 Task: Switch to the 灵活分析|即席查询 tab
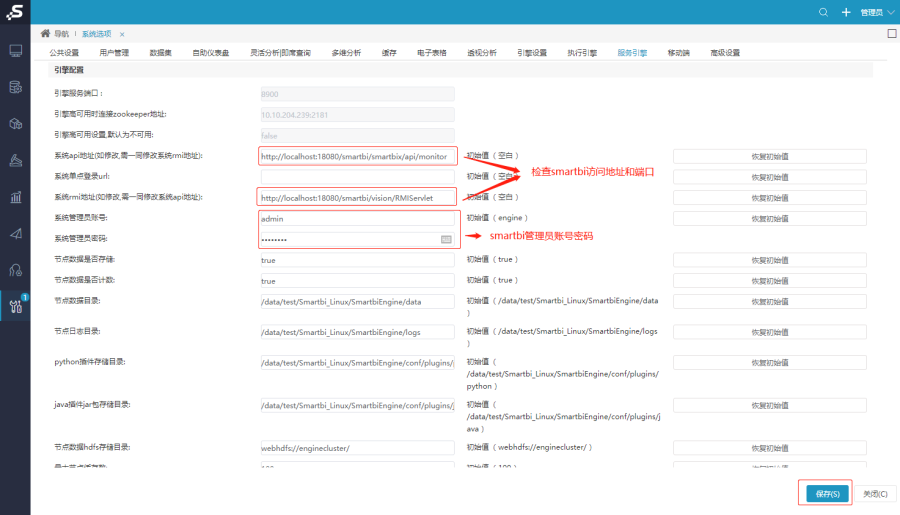[280, 53]
